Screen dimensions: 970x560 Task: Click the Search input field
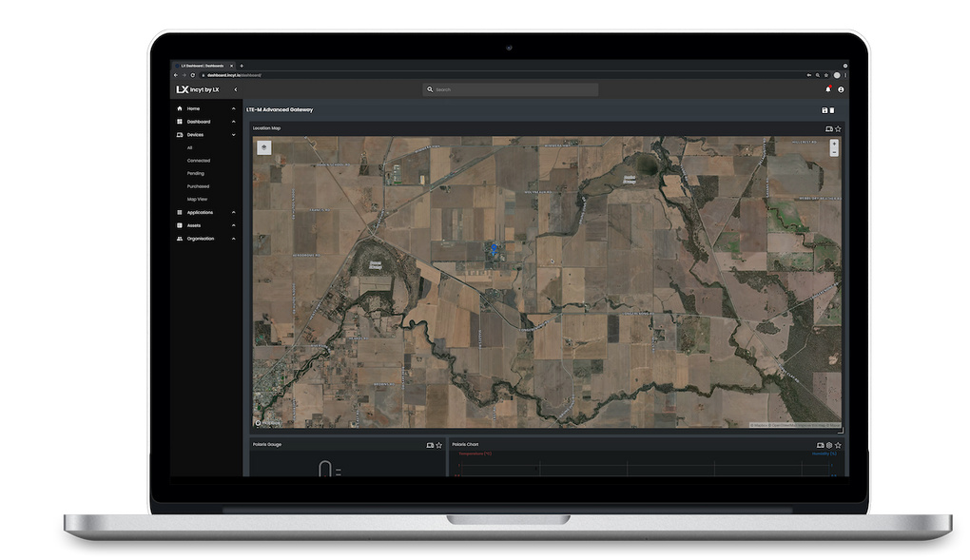click(511, 89)
